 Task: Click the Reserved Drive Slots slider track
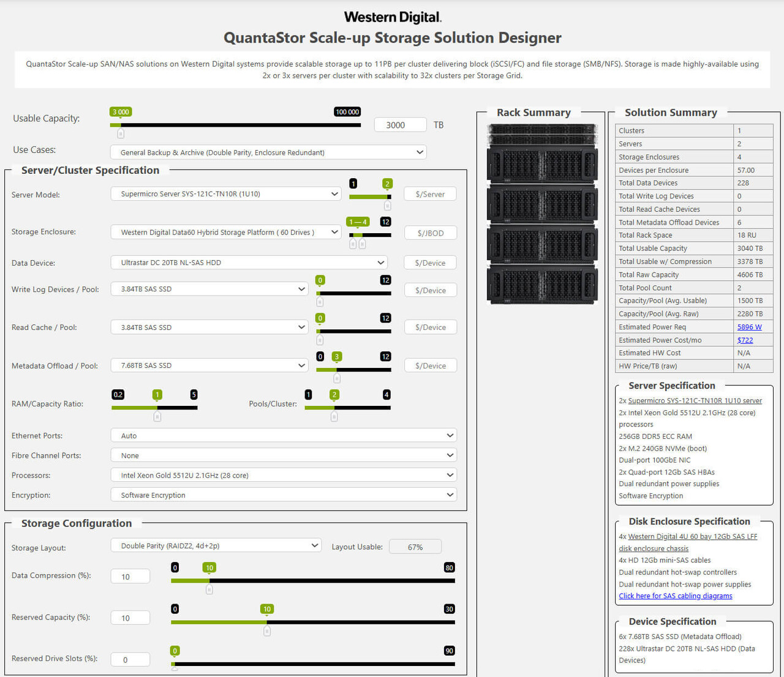313,664
